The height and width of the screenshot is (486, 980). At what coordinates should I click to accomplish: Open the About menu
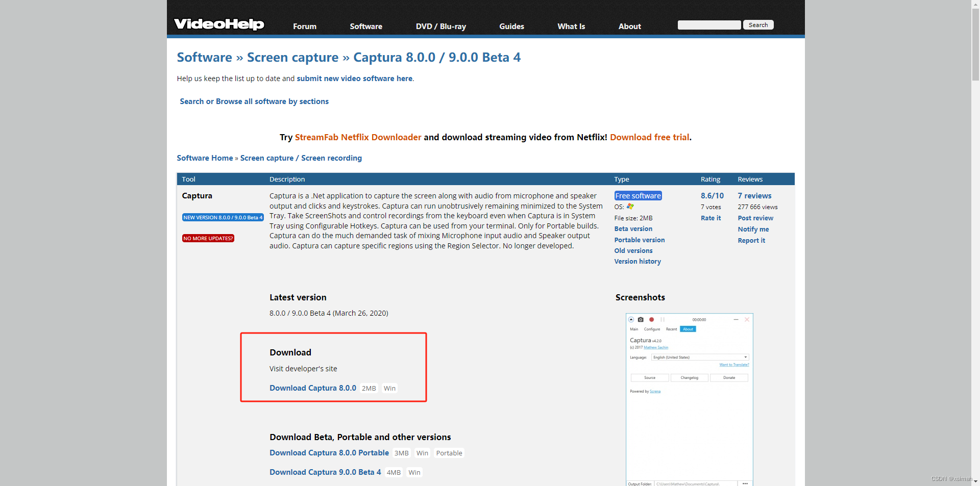pyautogui.click(x=630, y=27)
